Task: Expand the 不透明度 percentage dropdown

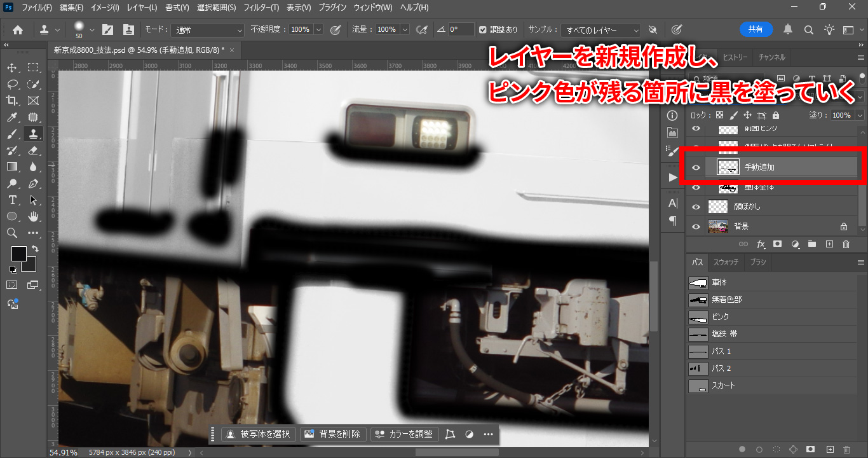Action: [318, 30]
